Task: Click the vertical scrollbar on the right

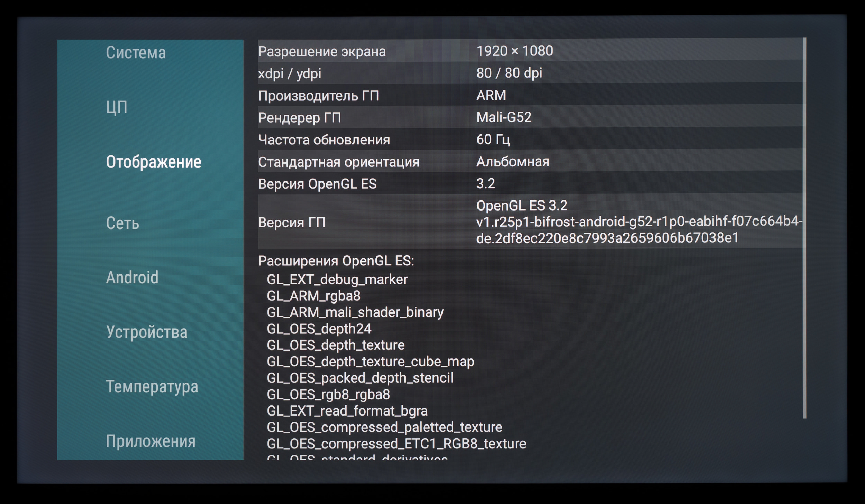Action: pyautogui.click(x=804, y=228)
